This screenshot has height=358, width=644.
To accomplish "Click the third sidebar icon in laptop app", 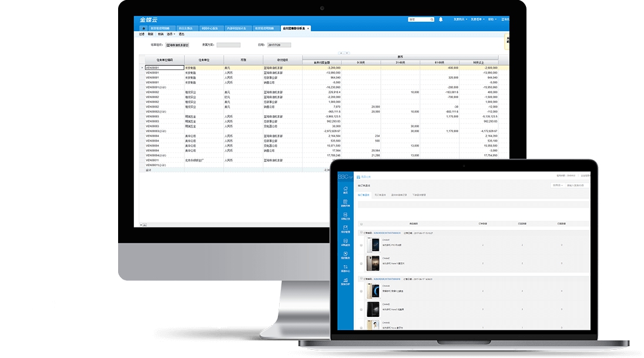I will tap(346, 216).
